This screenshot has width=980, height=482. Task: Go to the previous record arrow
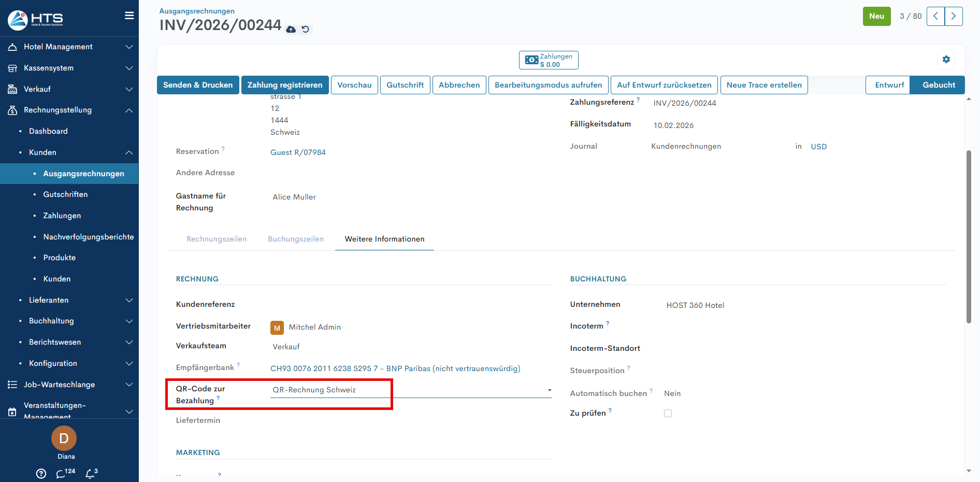(x=935, y=16)
